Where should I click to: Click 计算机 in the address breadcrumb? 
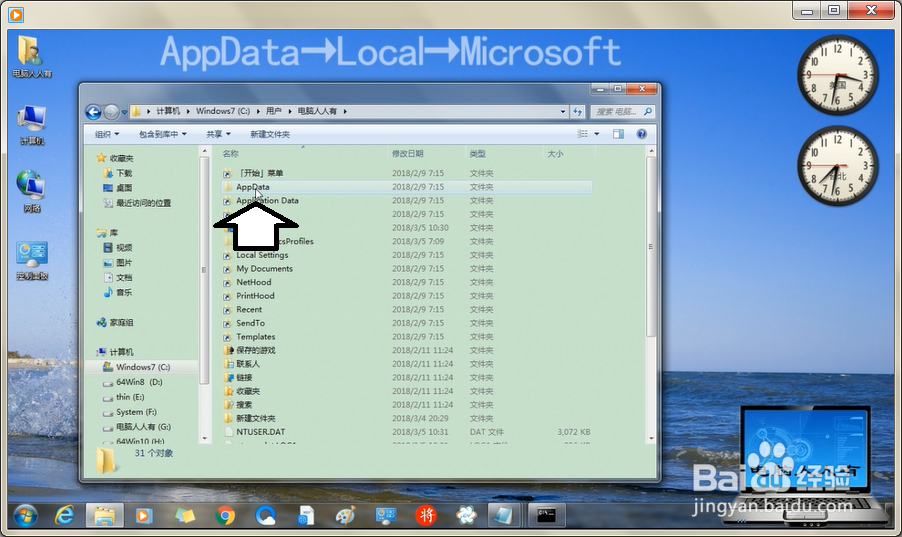pos(168,111)
